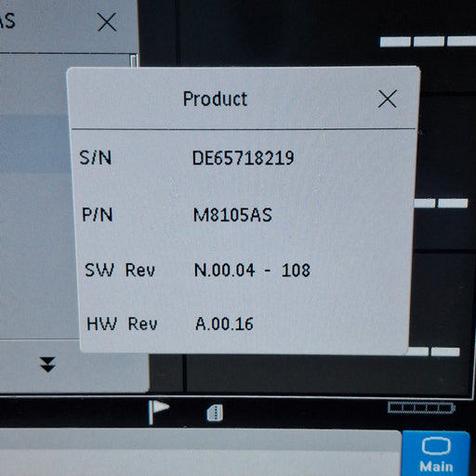Close the Product info dialog
The image size is (476, 476).
point(387,99)
